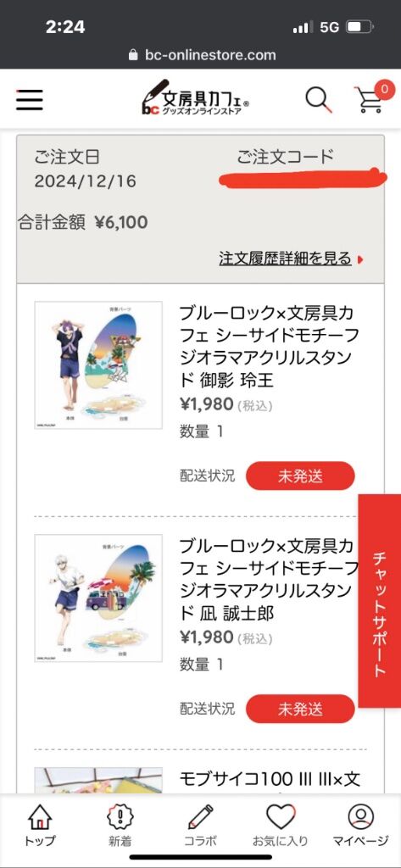Open コラボ pencil icon
Viewport: 401px width, 868px height.
tap(200, 826)
